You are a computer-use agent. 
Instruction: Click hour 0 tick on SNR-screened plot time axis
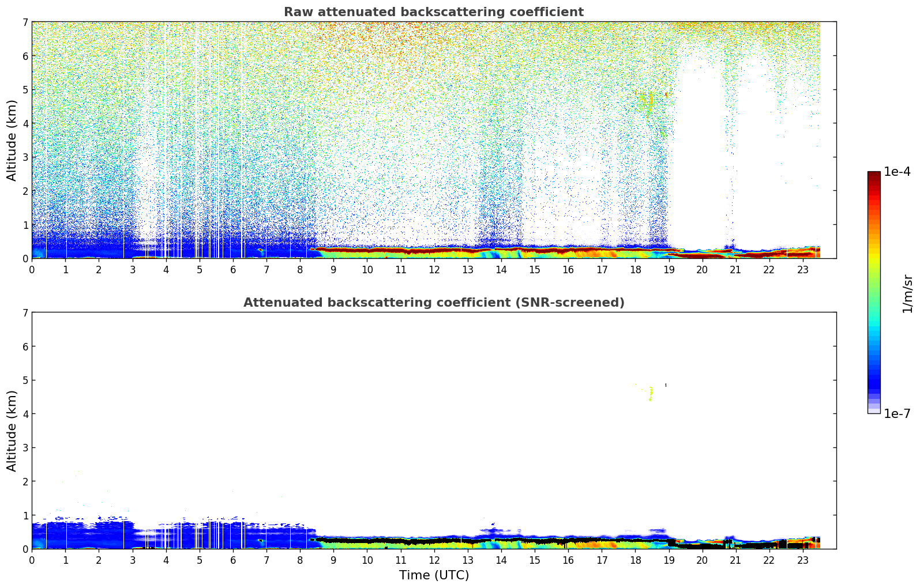tap(32, 560)
